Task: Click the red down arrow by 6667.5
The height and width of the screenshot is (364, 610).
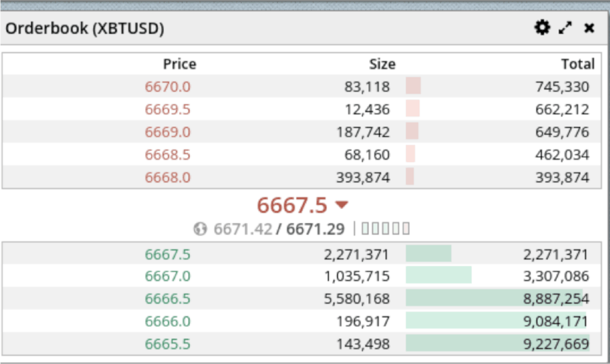Action: [x=341, y=205]
